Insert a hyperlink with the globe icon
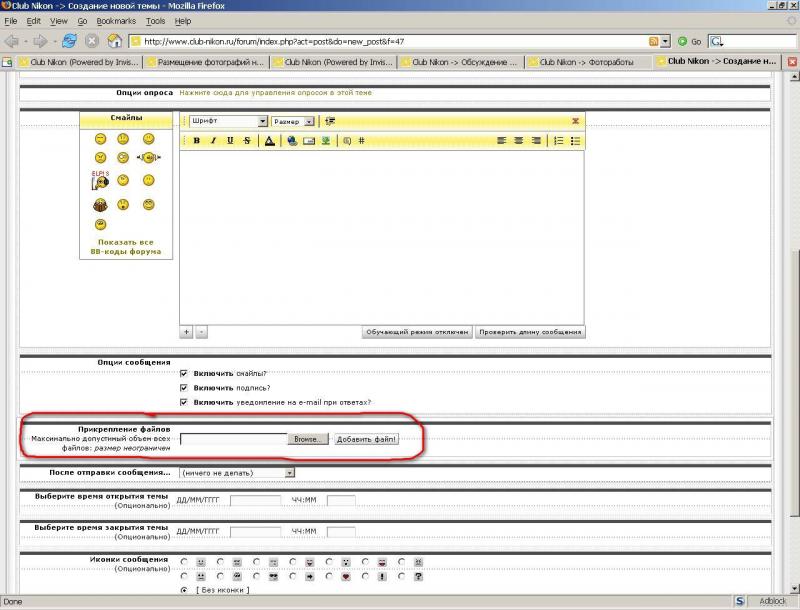This screenshot has width=800, height=610. (x=292, y=141)
